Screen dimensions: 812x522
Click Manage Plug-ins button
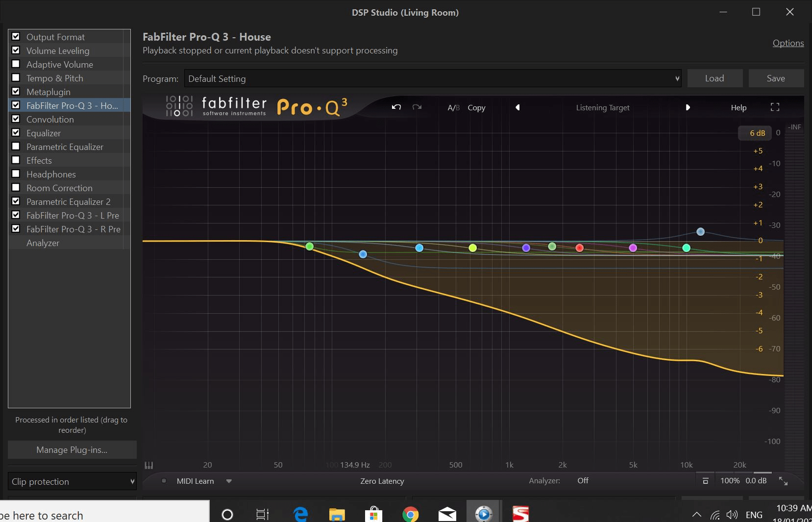[72, 449]
